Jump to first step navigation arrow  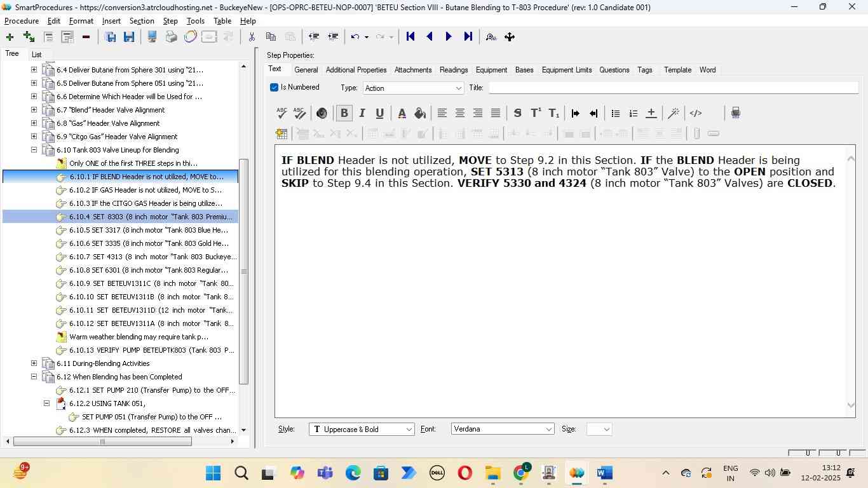(410, 37)
